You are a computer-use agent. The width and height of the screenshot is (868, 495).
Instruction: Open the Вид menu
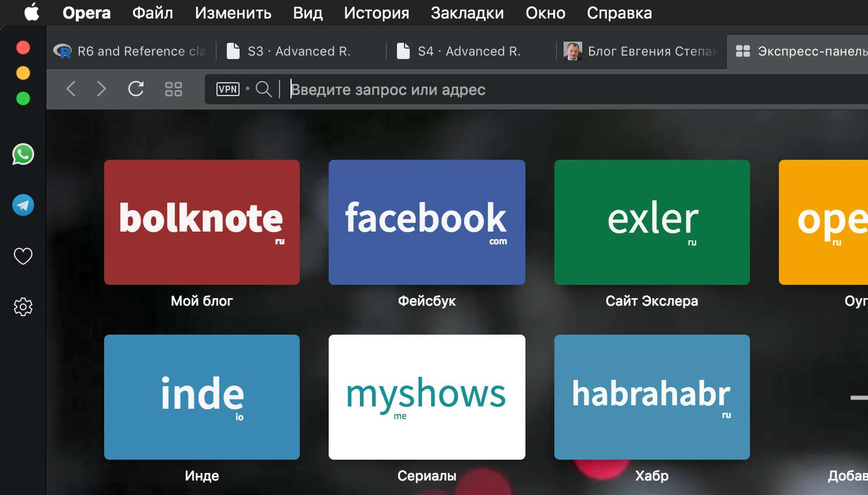[308, 13]
